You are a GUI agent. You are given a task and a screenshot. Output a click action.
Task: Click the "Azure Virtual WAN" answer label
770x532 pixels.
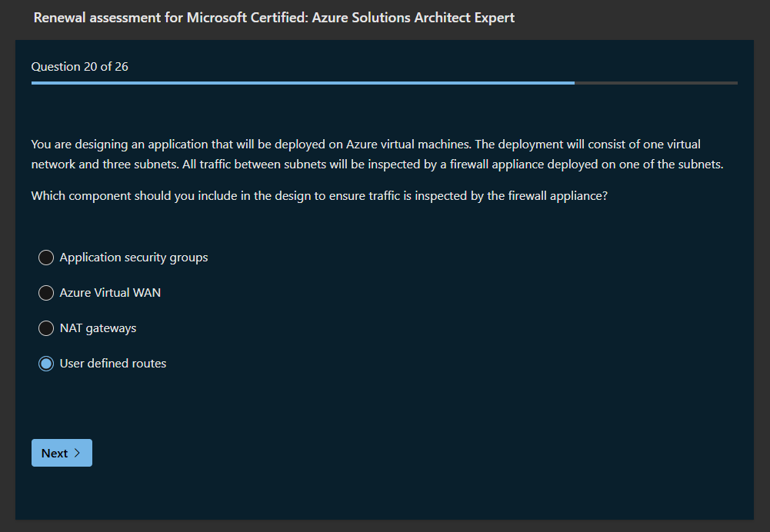pos(110,293)
